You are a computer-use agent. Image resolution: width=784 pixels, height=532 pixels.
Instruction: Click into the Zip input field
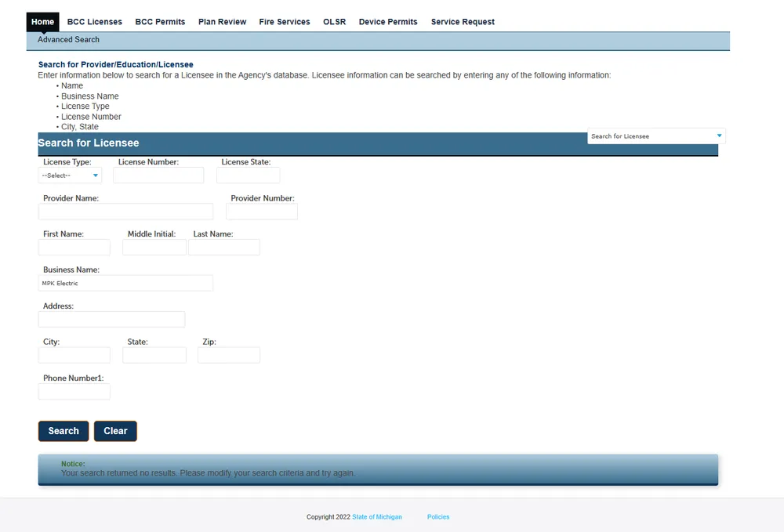pos(229,355)
